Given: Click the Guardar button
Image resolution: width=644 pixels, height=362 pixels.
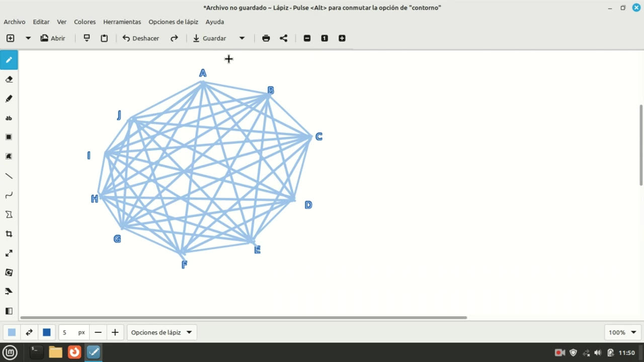Looking at the screenshot, I should [210, 38].
